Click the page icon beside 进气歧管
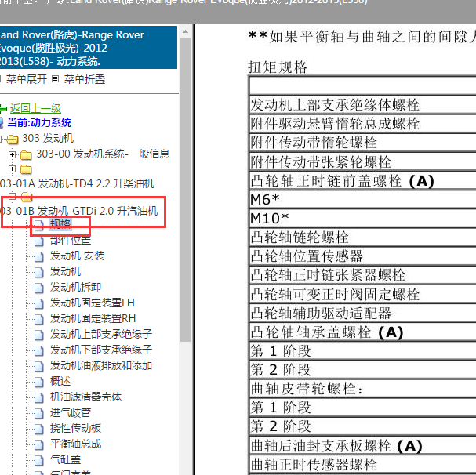The height and width of the screenshot is (475, 476). (39, 414)
